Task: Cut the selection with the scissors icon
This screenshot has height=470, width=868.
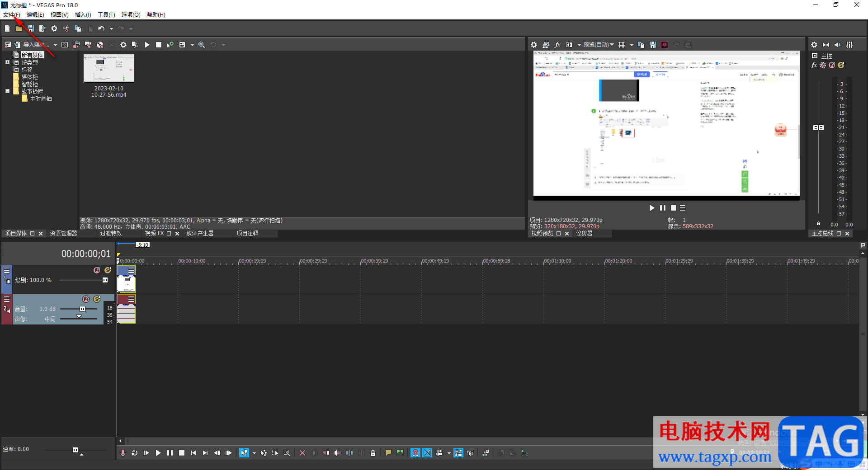Action: (66, 28)
